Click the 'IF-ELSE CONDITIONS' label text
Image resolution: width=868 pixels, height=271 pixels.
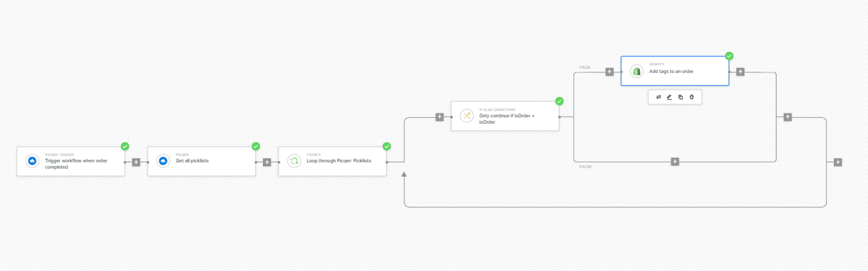497,109
